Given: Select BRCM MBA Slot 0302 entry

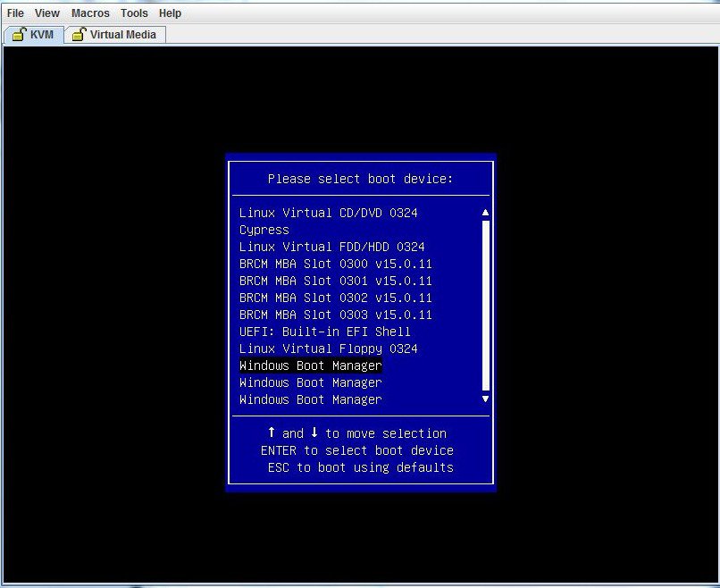Looking at the screenshot, I should pos(336,298).
